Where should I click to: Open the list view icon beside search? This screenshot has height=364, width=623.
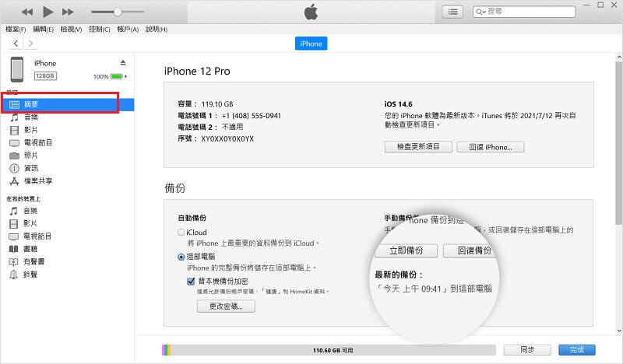452,12
